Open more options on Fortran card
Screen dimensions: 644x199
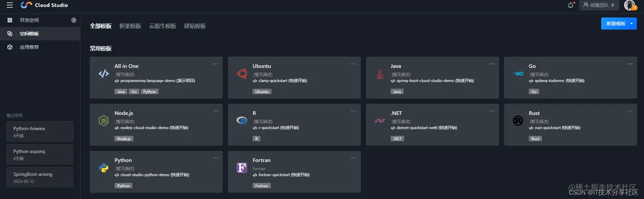[x=354, y=158]
